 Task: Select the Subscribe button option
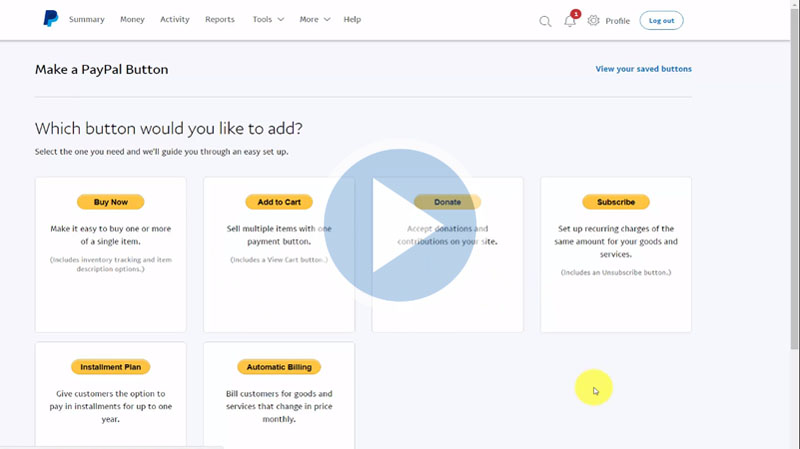click(616, 202)
